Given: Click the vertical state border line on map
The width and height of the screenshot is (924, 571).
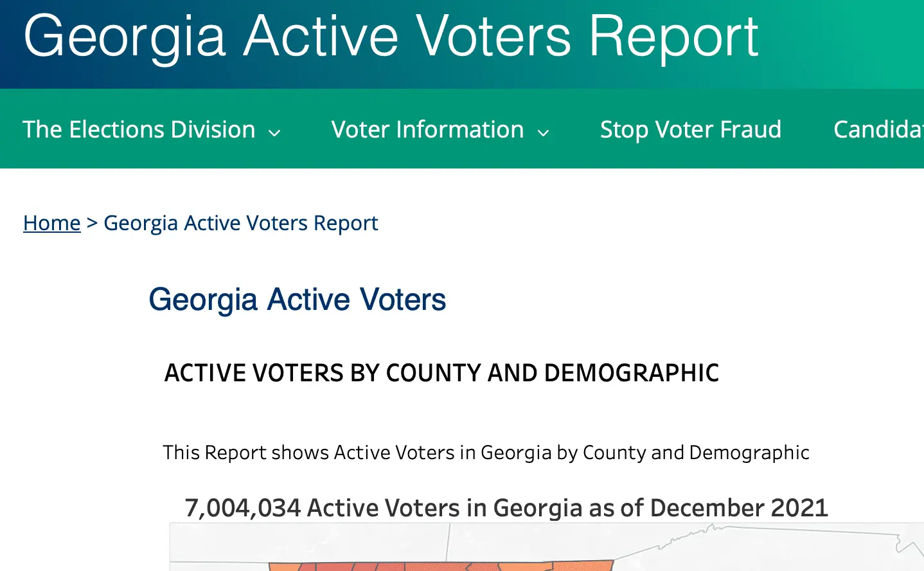Looking at the screenshot, I should click(x=448, y=541).
